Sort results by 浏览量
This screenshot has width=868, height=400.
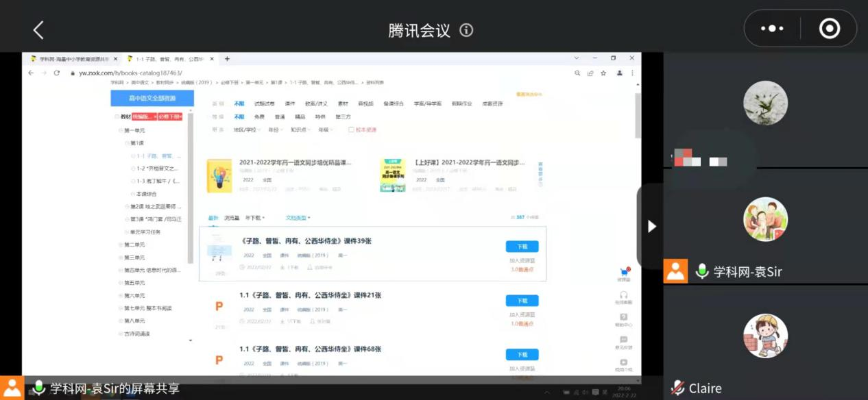[x=232, y=218]
